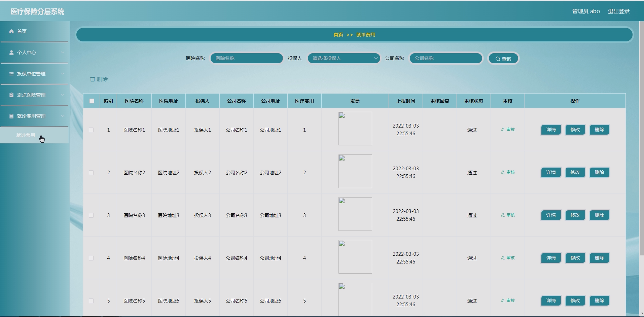Click the magnifier icon in 查询 button
644x317 pixels.
(498, 58)
